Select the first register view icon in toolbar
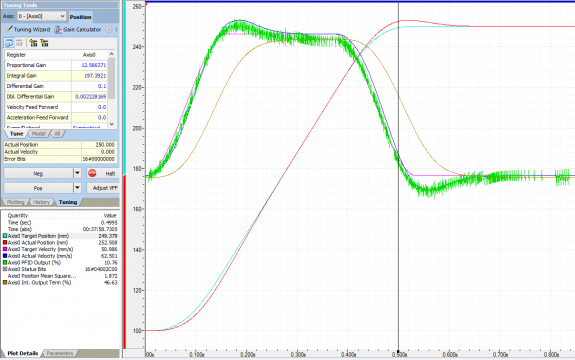Image resolution: width=575 pixels, height=360 pixels. (x=9, y=43)
